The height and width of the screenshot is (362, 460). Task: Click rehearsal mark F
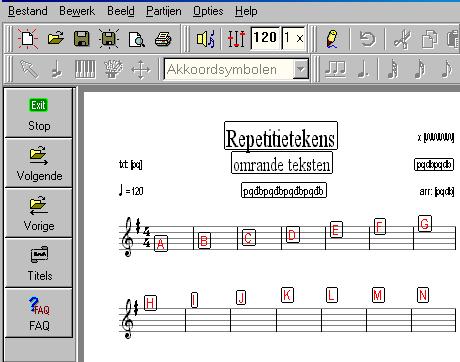coord(379,227)
